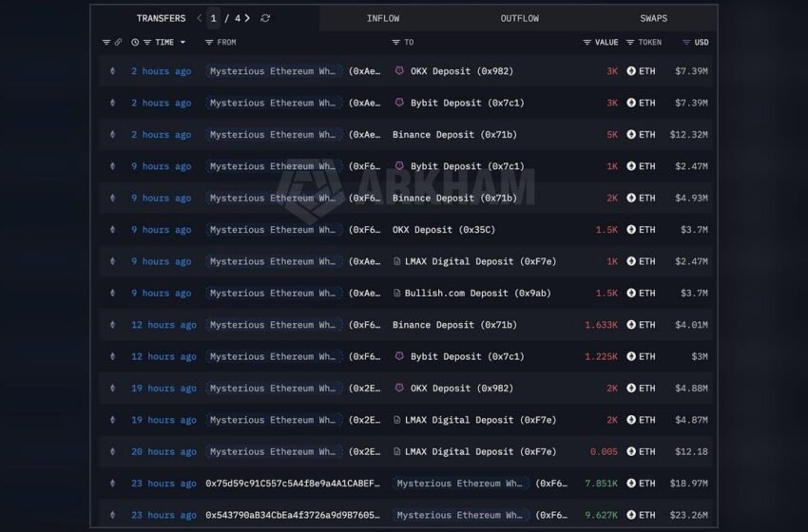Image resolution: width=808 pixels, height=532 pixels.
Task: Click the ETH token label in $4.01M row
Action: [647, 325]
